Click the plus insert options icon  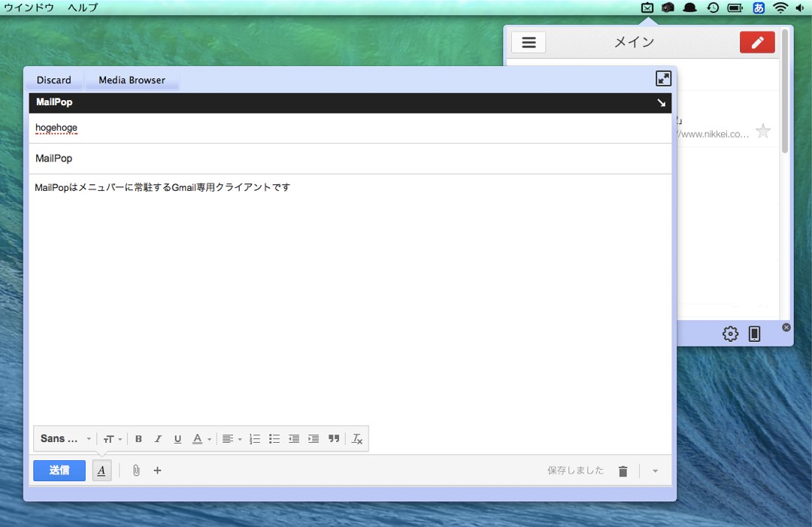pos(157,471)
